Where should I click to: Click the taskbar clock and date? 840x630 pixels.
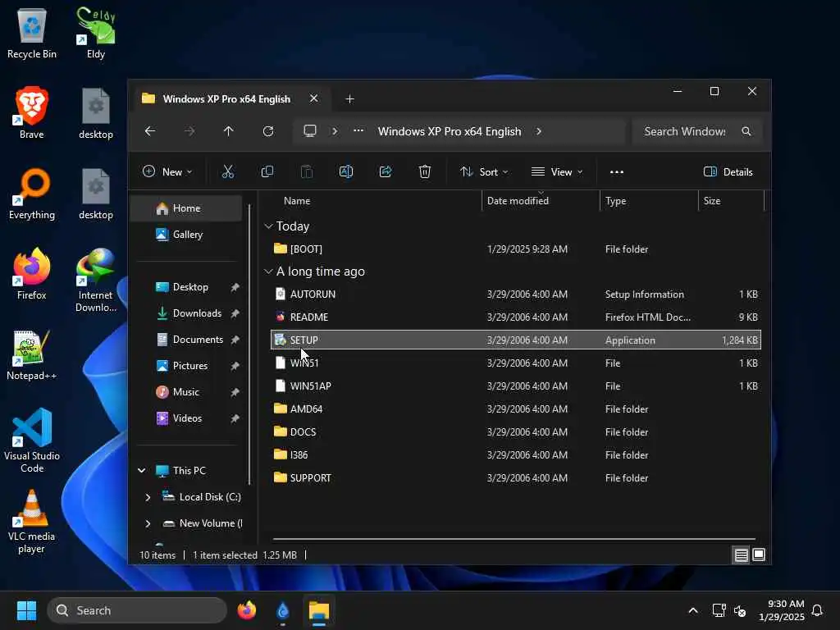coord(782,610)
